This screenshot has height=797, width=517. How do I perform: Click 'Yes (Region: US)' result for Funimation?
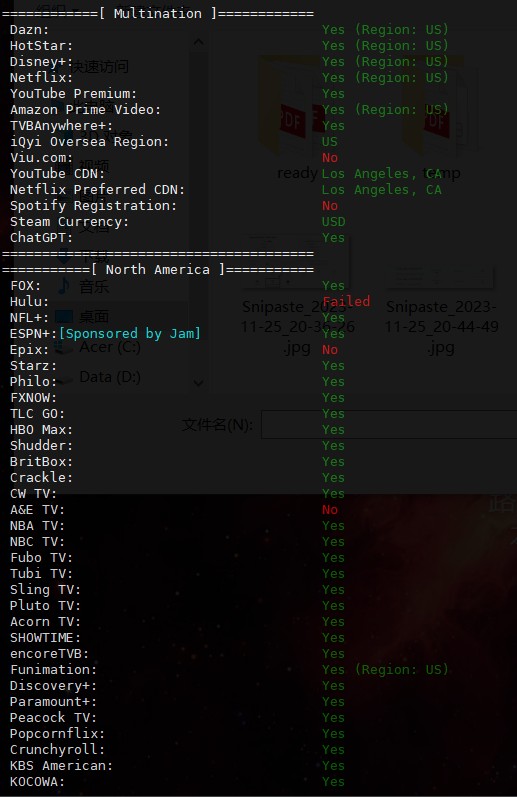point(385,669)
